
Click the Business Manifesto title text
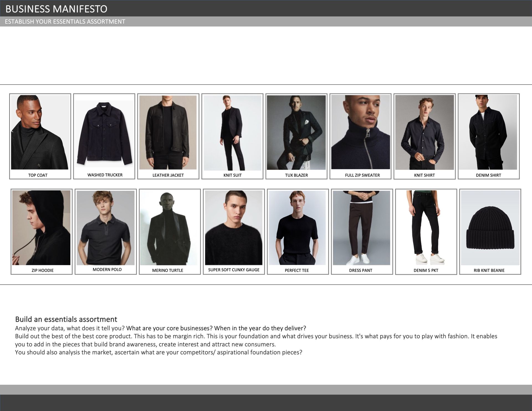point(56,9)
